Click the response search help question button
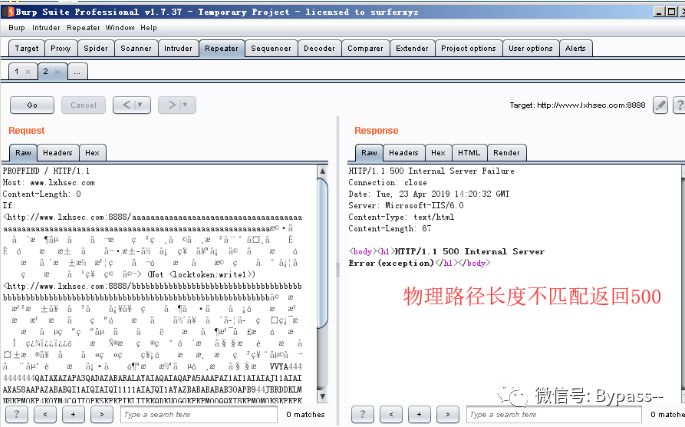 (x=362, y=414)
